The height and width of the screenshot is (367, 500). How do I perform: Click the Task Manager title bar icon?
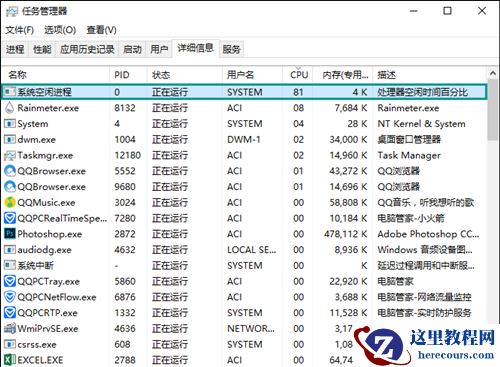(12, 11)
